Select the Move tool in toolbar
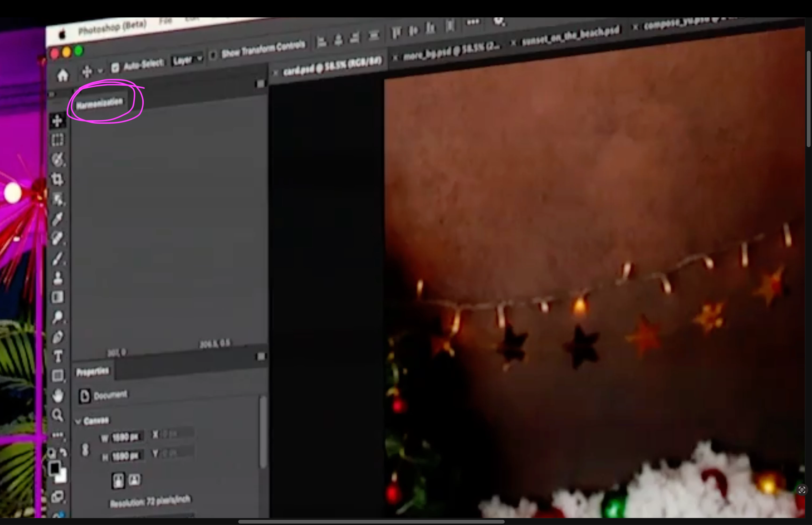Screen dimensions: 812x525 coord(57,121)
